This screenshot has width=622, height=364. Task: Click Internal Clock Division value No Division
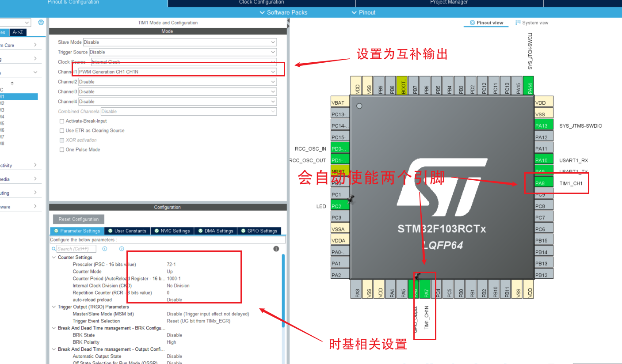178,286
